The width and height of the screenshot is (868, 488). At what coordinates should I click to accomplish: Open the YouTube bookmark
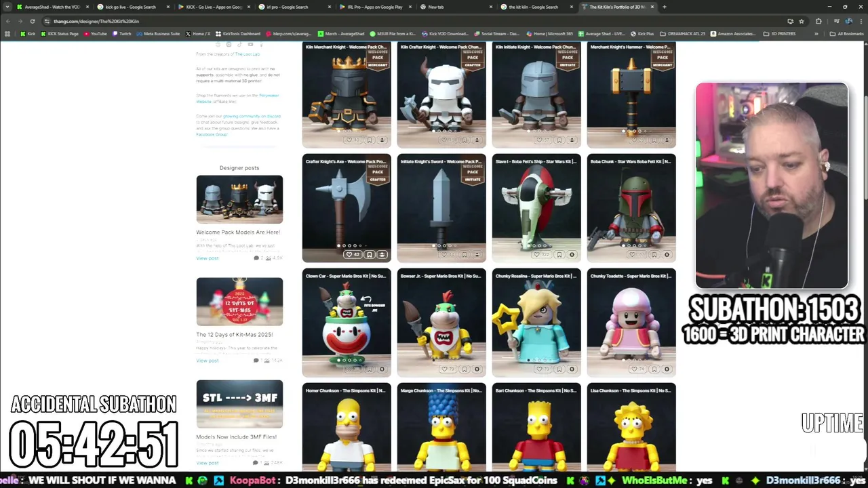(96, 33)
